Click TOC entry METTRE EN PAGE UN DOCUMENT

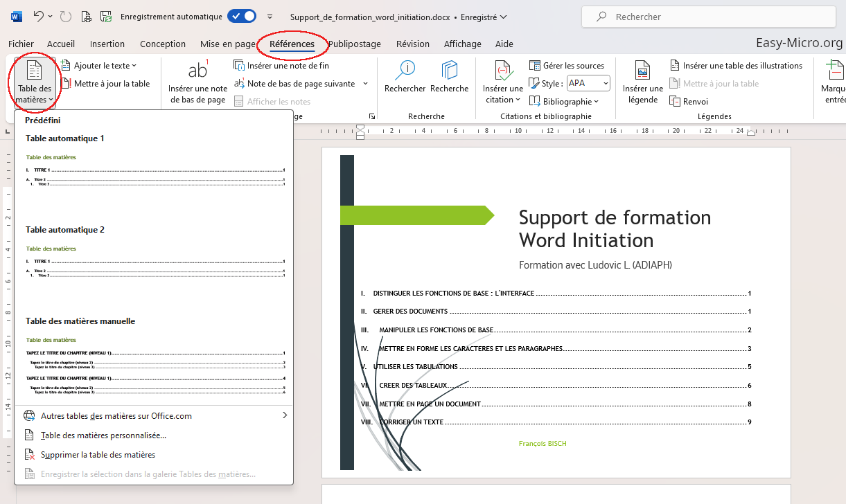430,404
